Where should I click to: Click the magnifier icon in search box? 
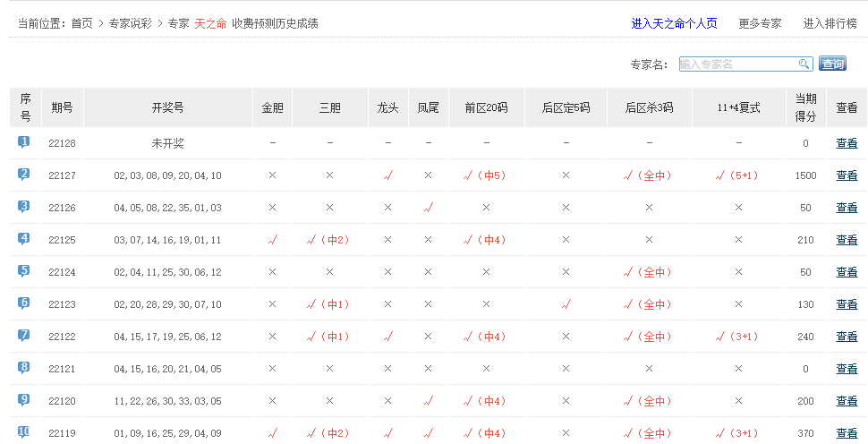pos(804,64)
